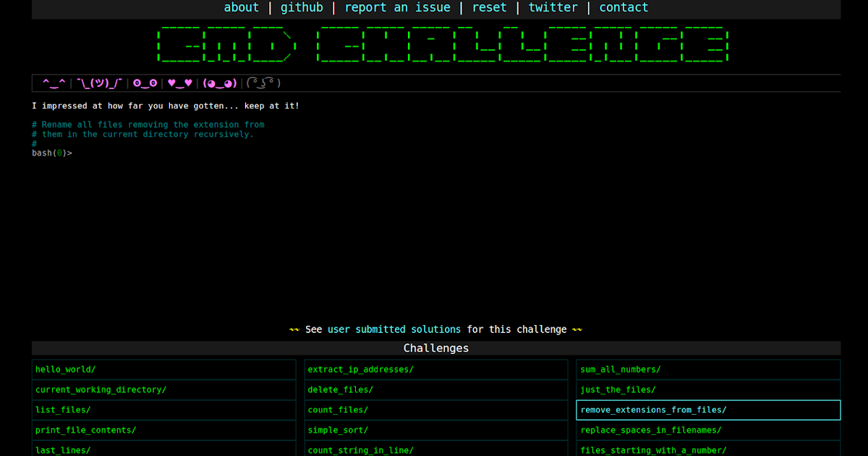
Task: Select the sum_all_numbers challenge
Action: (620, 369)
